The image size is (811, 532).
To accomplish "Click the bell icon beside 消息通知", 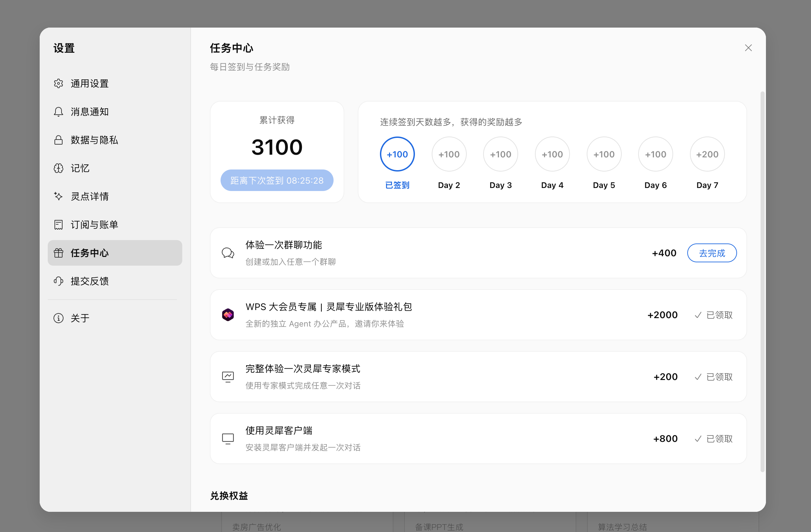I will 58,112.
